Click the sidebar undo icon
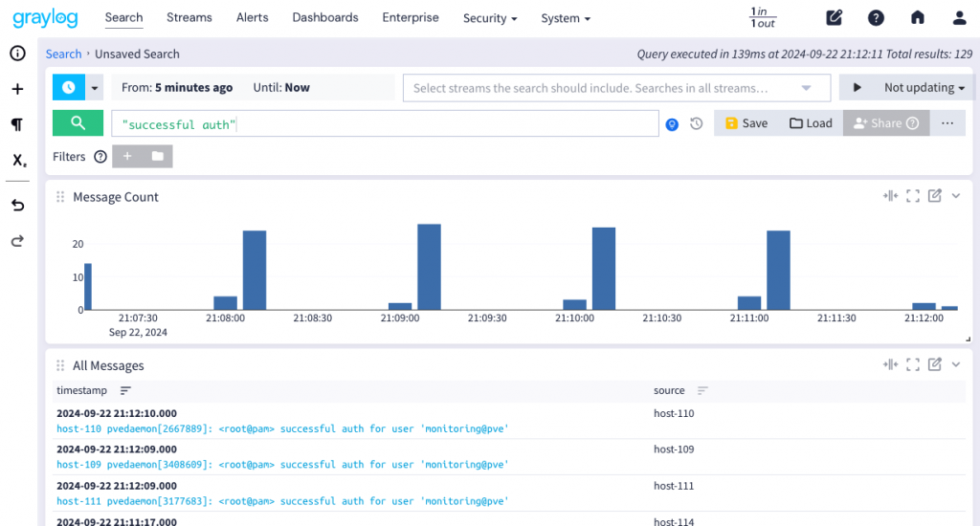980x526 pixels. (x=17, y=205)
